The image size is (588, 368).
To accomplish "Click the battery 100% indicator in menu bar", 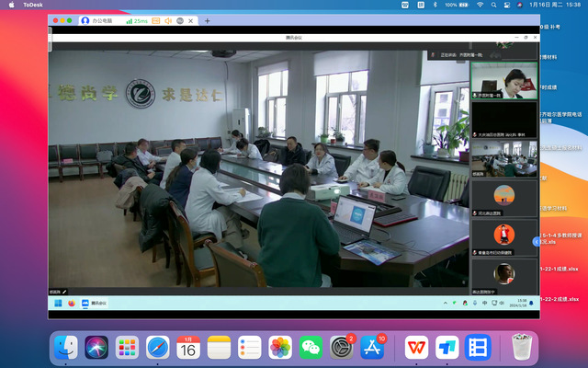I will point(457,5).
